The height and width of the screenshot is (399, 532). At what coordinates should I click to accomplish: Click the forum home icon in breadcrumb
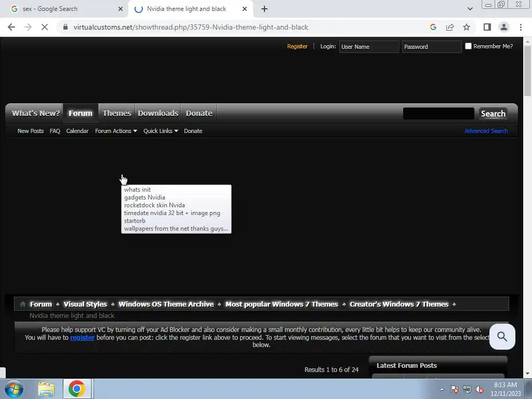(23, 304)
